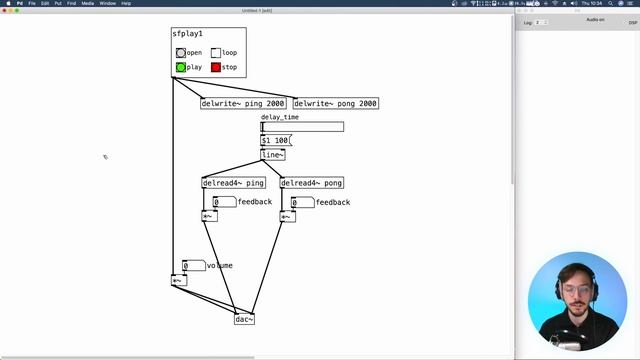The height and width of the screenshot is (360, 640).
Task: Open the Window menu
Action: click(x=108, y=3)
